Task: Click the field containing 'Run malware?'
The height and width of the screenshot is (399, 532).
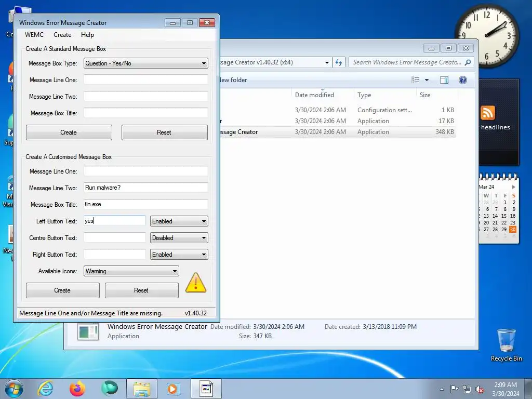Action: tap(146, 188)
